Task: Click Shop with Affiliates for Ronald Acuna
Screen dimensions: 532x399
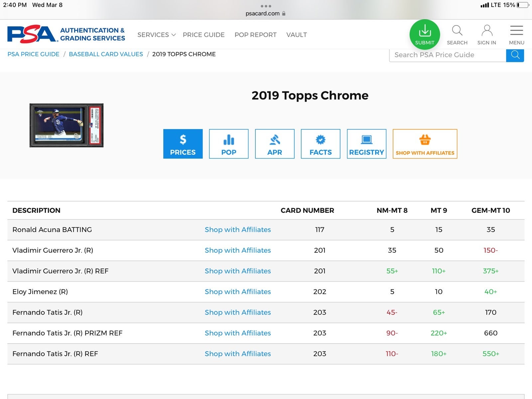Action: 238,229
